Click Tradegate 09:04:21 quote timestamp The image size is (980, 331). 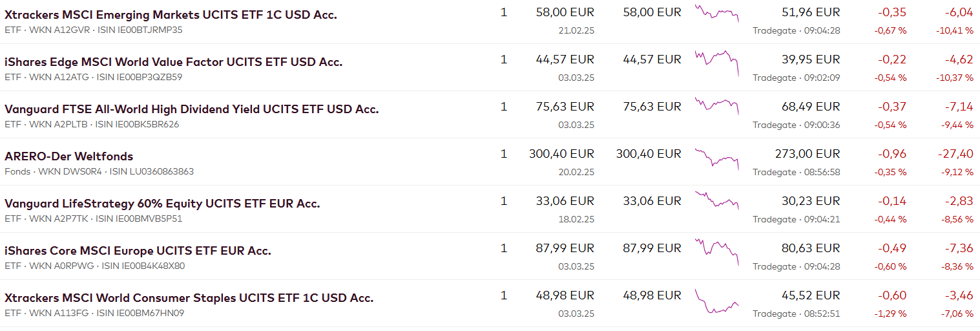(796, 219)
